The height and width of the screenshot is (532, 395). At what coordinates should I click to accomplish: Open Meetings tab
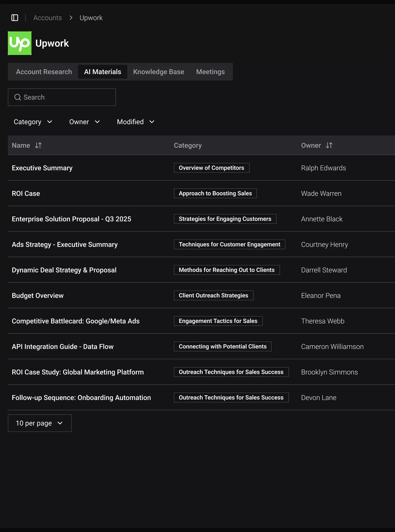[x=211, y=72]
